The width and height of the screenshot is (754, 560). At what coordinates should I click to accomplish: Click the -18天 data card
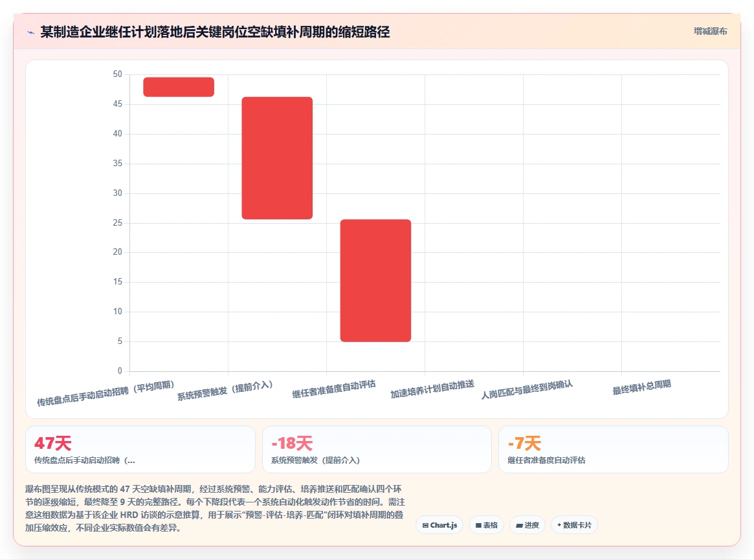point(377,449)
